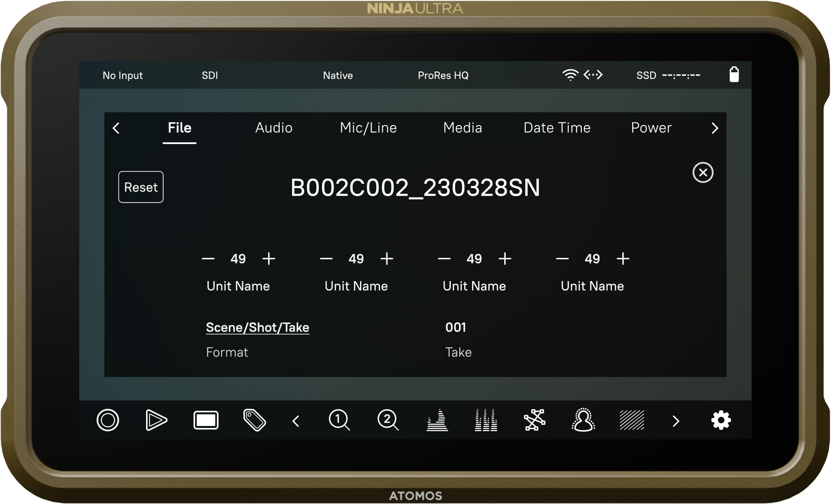Tap the playback triangle icon

pos(156,420)
